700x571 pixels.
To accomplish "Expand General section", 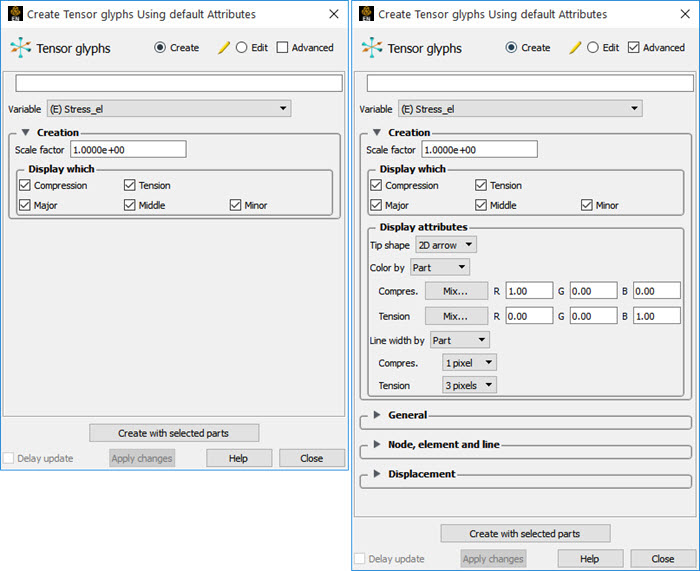I will [x=377, y=415].
